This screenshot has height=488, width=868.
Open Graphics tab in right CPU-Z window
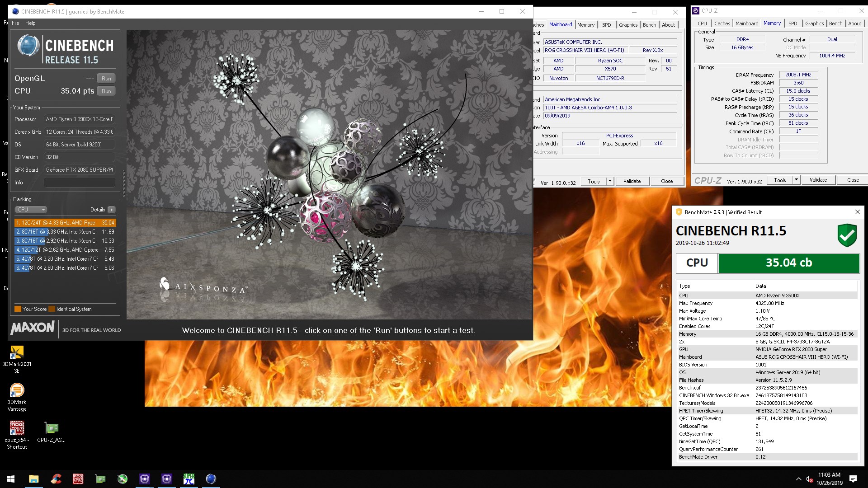tap(814, 23)
